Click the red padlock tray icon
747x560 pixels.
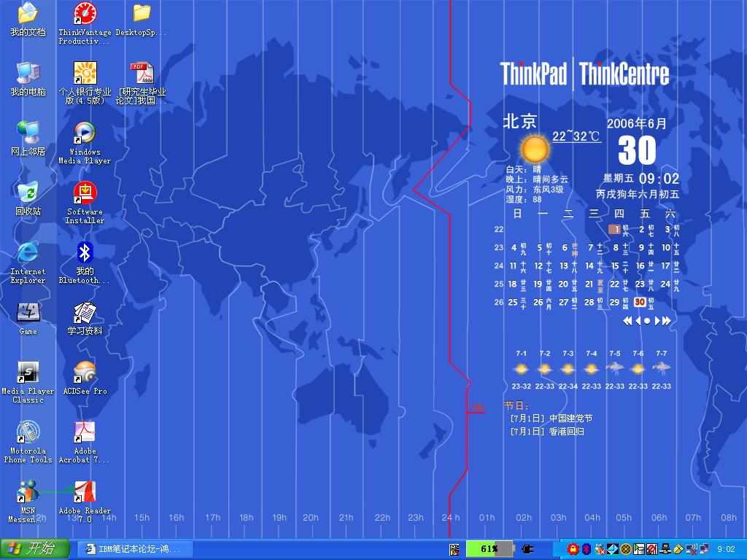click(x=573, y=548)
